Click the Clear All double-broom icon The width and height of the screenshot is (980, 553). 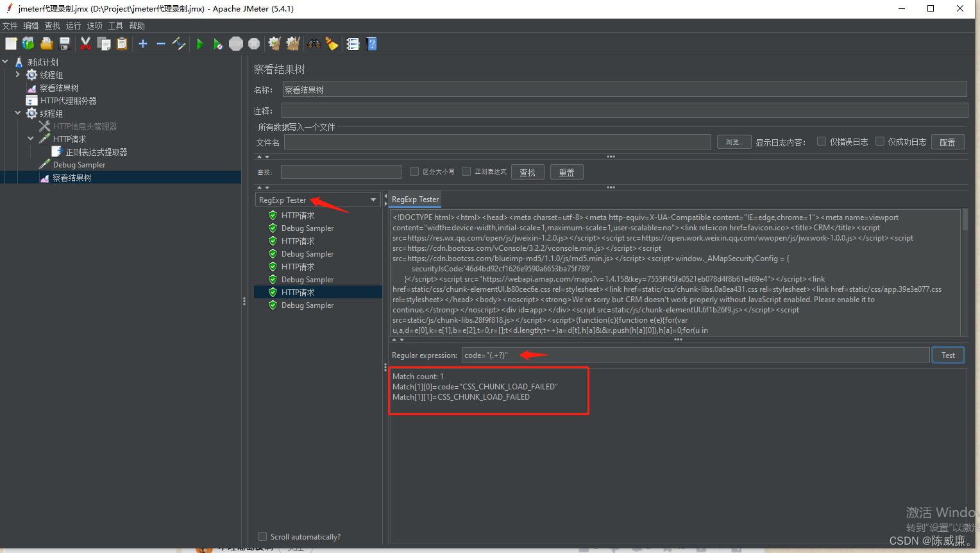[293, 44]
